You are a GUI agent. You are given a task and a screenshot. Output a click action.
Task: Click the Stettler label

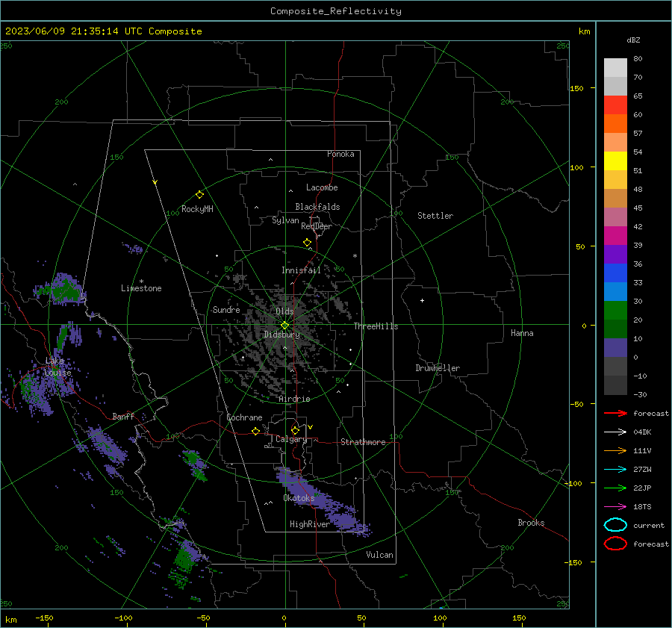point(435,216)
